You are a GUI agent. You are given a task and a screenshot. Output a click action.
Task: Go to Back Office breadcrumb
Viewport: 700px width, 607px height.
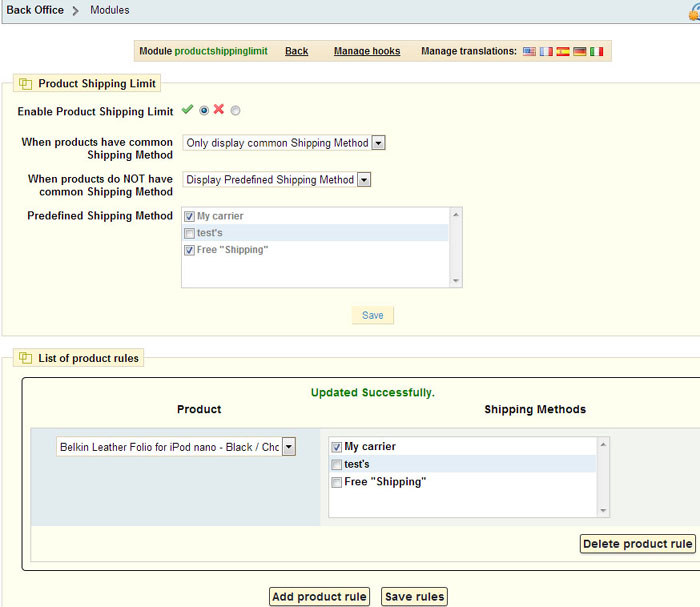[35, 10]
